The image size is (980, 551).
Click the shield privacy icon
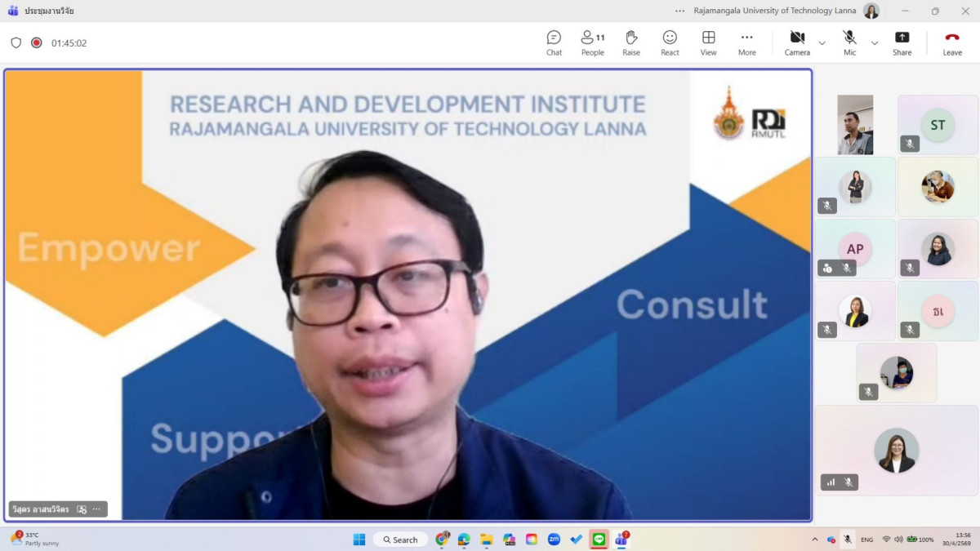point(16,42)
